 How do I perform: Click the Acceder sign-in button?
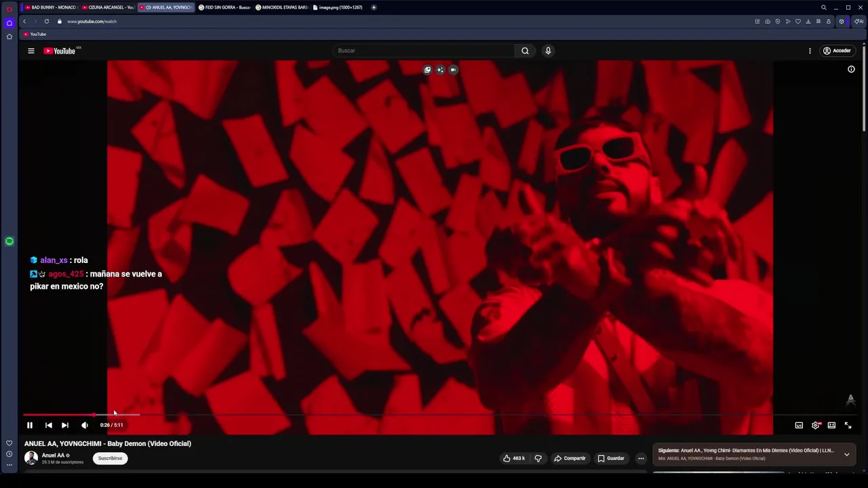(x=837, y=51)
